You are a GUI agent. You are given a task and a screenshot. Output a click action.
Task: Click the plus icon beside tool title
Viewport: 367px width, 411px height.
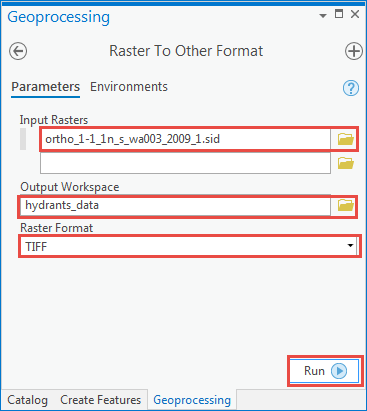pyautogui.click(x=353, y=51)
